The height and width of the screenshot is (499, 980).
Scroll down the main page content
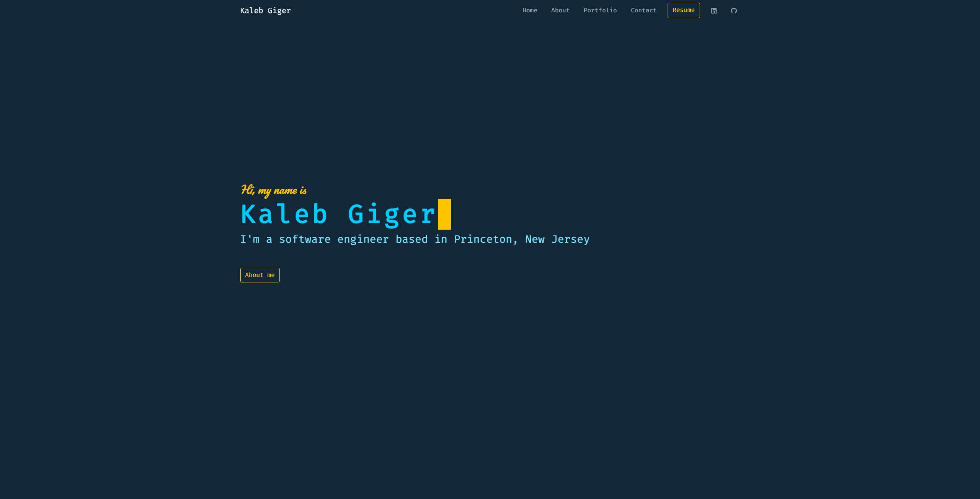point(490,255)
